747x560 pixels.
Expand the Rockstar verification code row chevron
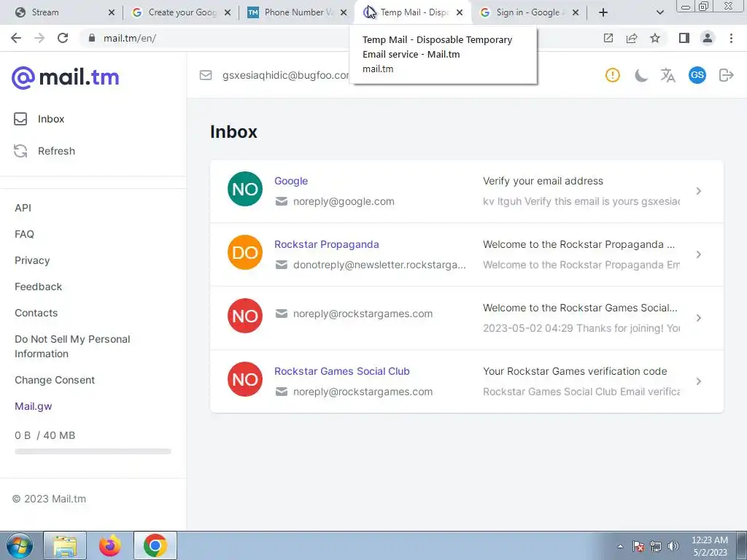point(698,381)
